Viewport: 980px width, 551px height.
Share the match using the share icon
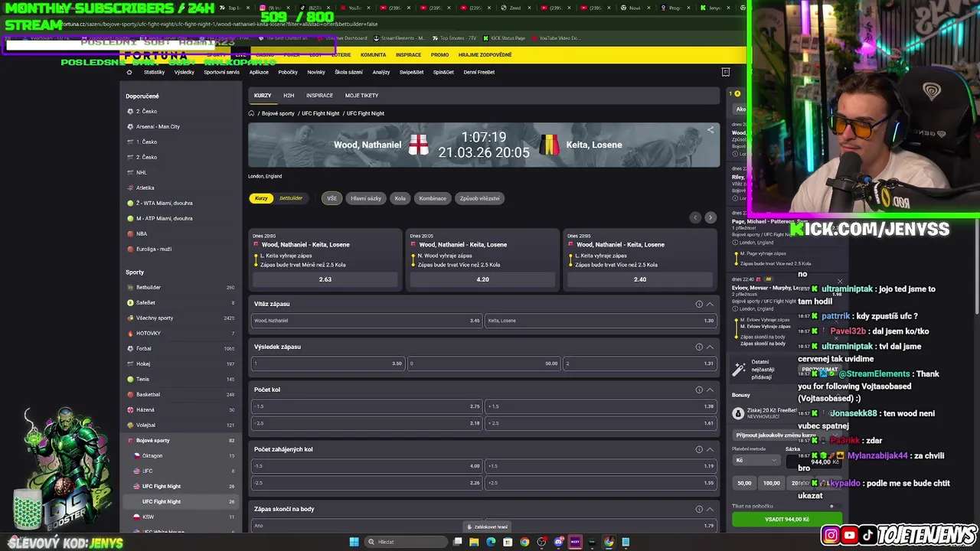pyautogui.click(x=710, y=130)
